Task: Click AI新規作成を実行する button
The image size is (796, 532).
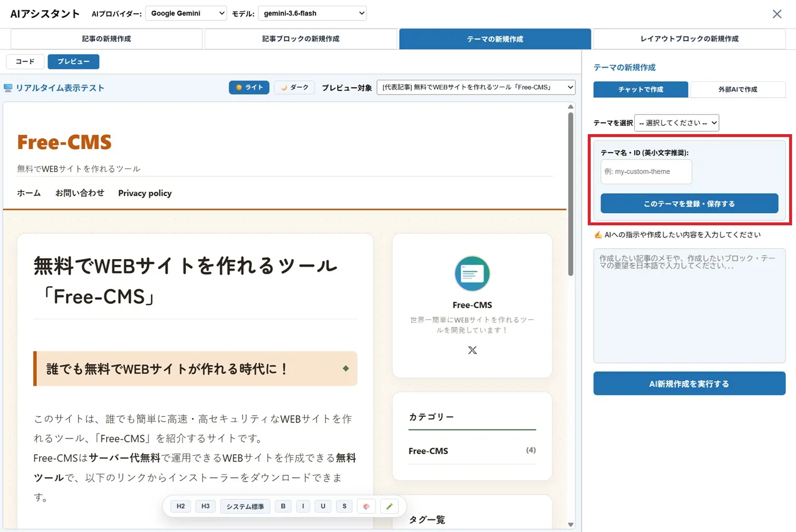Action: click(689, 384)
